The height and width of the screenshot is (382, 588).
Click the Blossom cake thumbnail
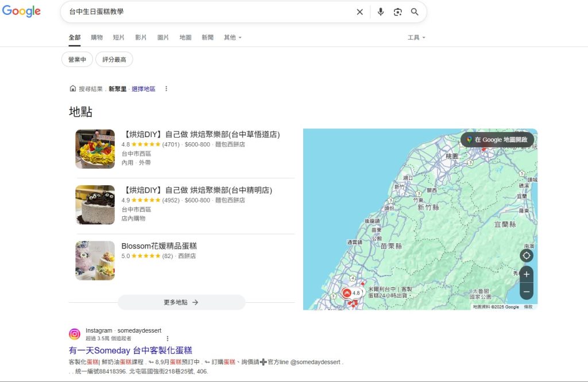95,260
